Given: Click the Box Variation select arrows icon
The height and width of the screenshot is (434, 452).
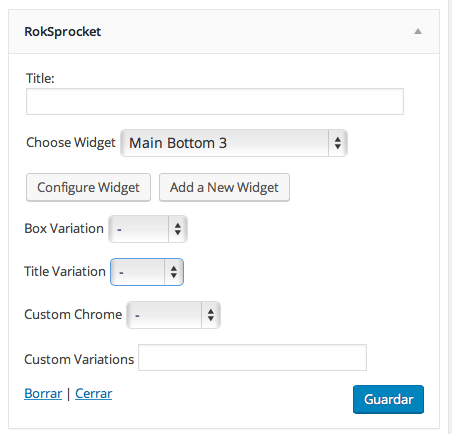Looking at the screenshot, I should point(178,229).
